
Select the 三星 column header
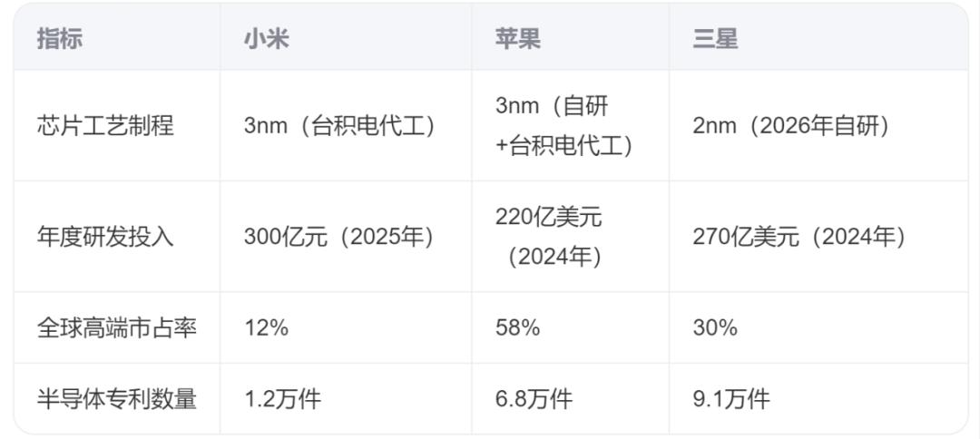coord(716,39)
